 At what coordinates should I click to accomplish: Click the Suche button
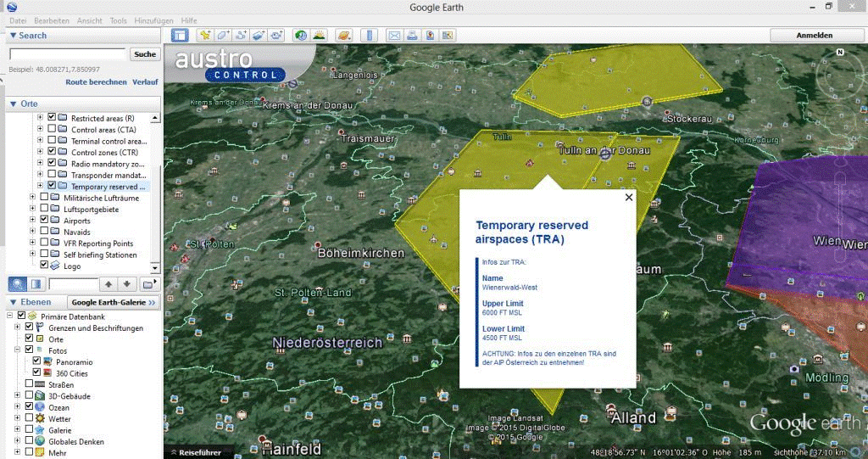coord(145,53)
